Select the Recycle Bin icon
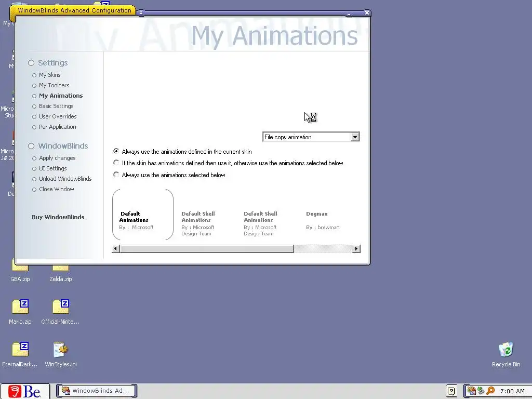The height and width of the screenshot is (399, 532). point(506,350)
